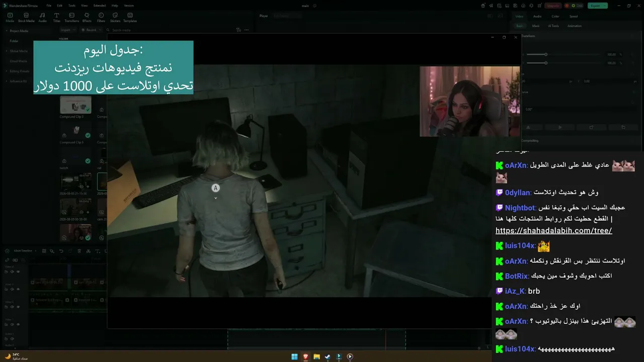
Task: Click the Redo icon in timeline toolbar
Action: pos(70,251)
